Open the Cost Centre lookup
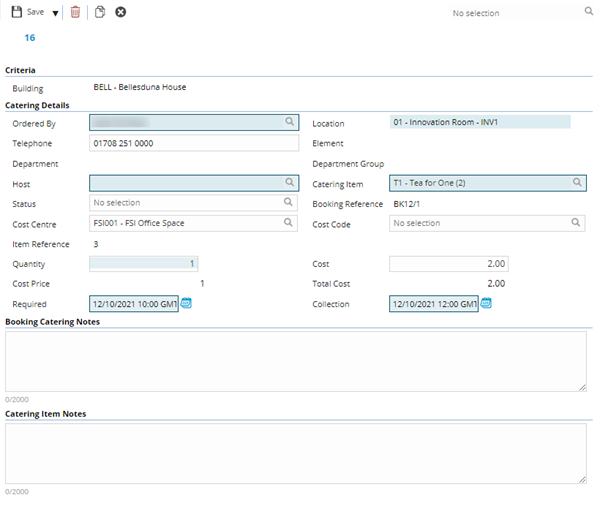The height and width of the screenshot is (522, 600). [289, 223]
